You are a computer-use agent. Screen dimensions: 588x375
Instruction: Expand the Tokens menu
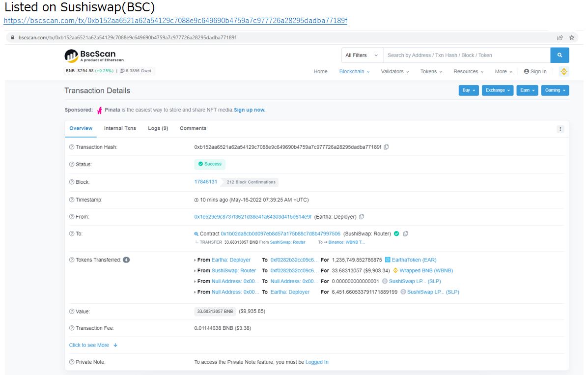431,71
